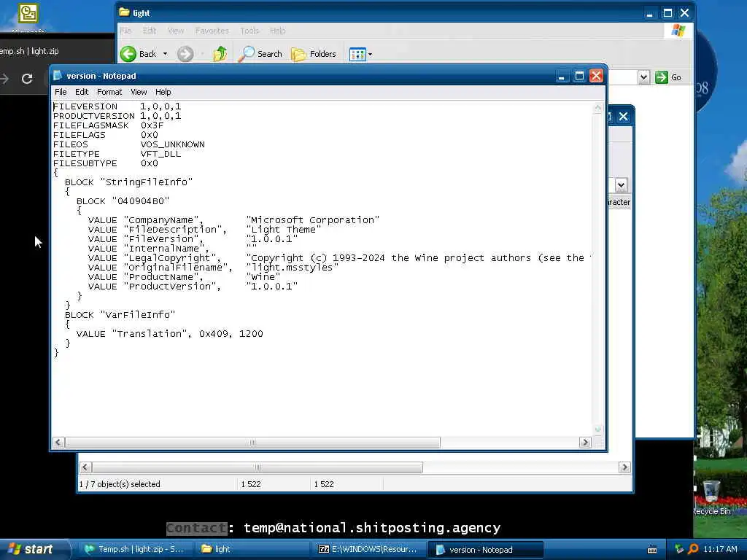Click the "1 / 7 object(s) selected" status

click(x=120, y=484)
